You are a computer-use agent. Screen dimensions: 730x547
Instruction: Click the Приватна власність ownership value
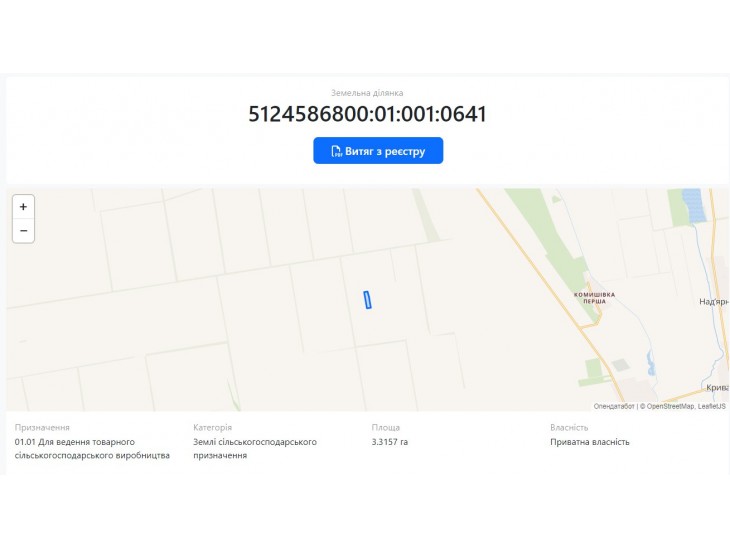click(x=589, y=442)
